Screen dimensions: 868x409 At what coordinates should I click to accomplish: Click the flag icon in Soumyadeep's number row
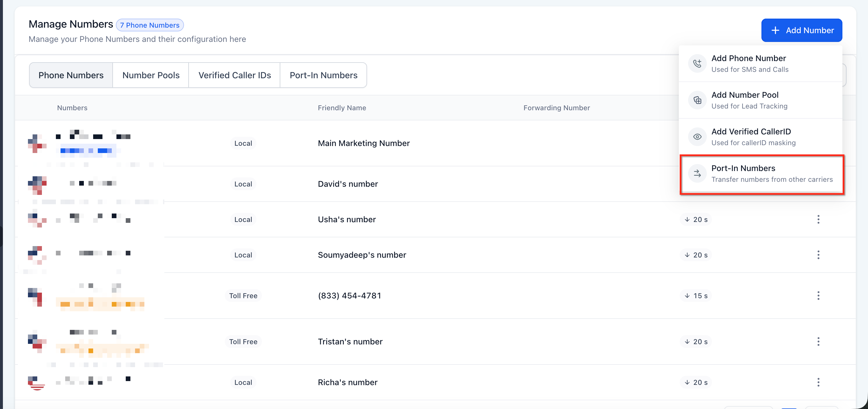pyautogui.click(x=37, y=255)
